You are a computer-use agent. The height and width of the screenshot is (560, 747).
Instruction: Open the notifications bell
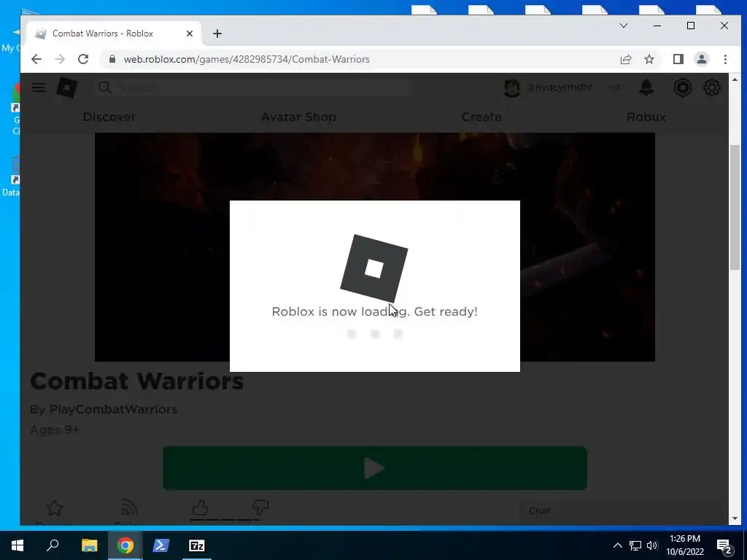[646, 87]
